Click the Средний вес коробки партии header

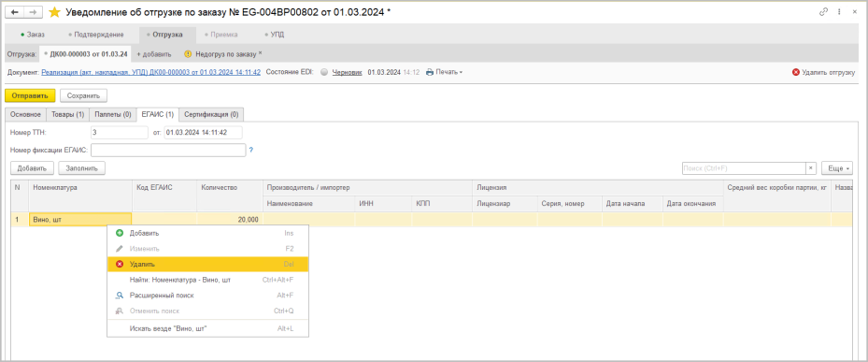pyautogui.click(x=777, y=195)
